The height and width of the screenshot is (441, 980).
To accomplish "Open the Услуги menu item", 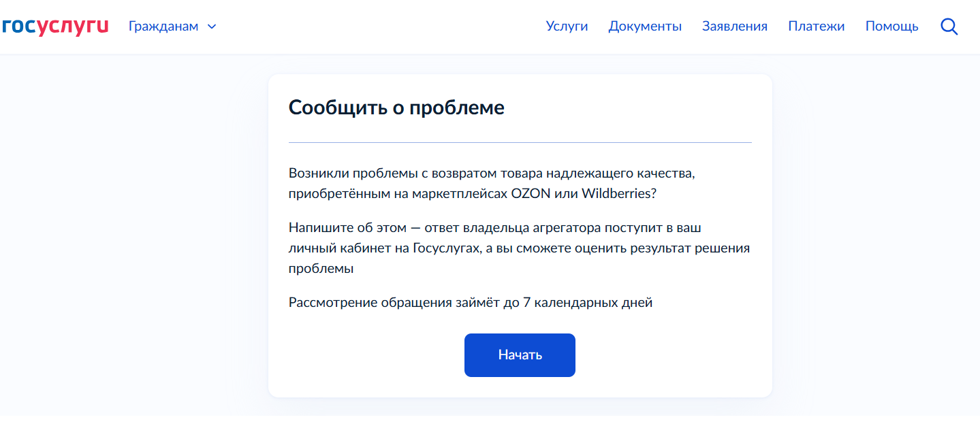I will [x=567, y=27].
